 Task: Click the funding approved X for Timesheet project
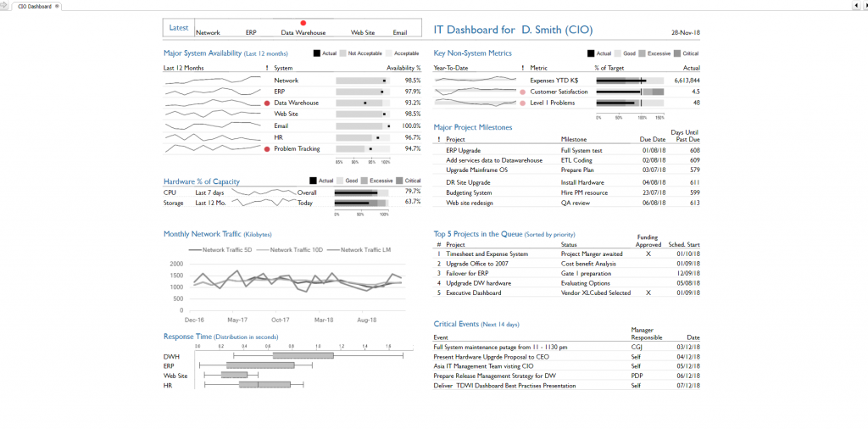click(648, 253)
